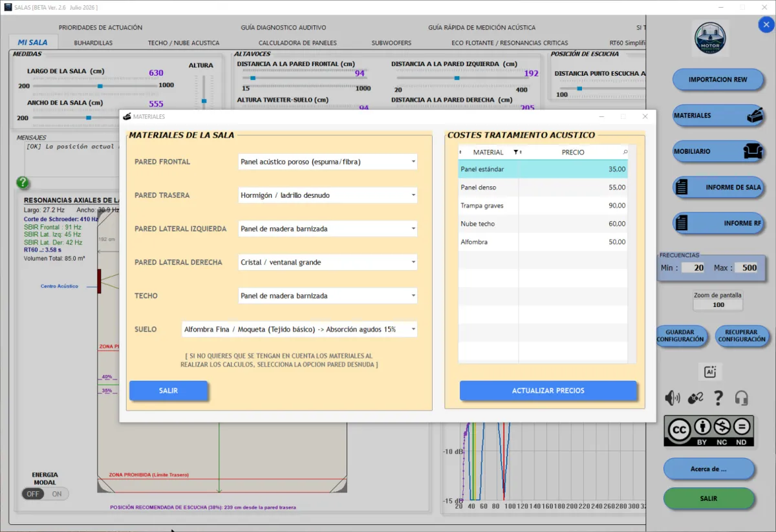Click the MATERIAL column header
This screenshot has height=532, width=776.
pyautogui.click(x=488, y=152)
